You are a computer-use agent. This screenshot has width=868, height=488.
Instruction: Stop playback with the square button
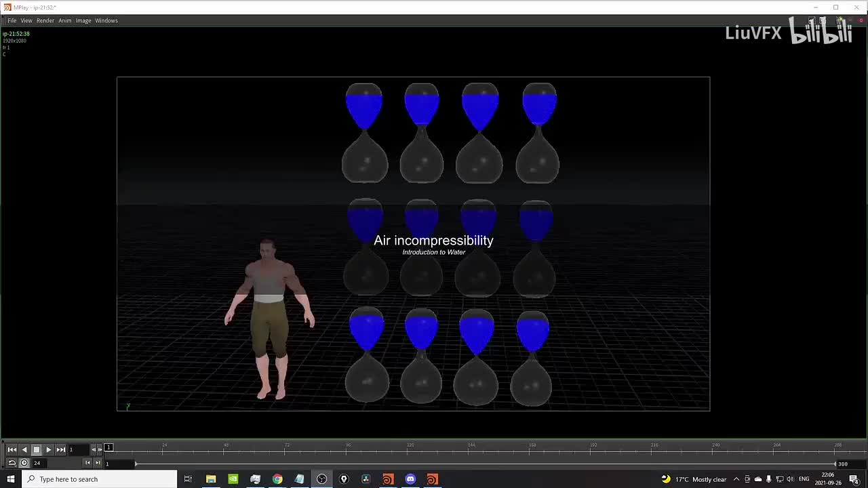pyautogui.click(x=37, y=449)
